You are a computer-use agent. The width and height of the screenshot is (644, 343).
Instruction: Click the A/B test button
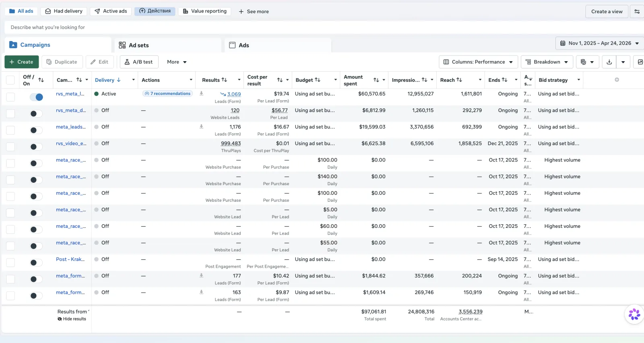click(x=139, y=62)
